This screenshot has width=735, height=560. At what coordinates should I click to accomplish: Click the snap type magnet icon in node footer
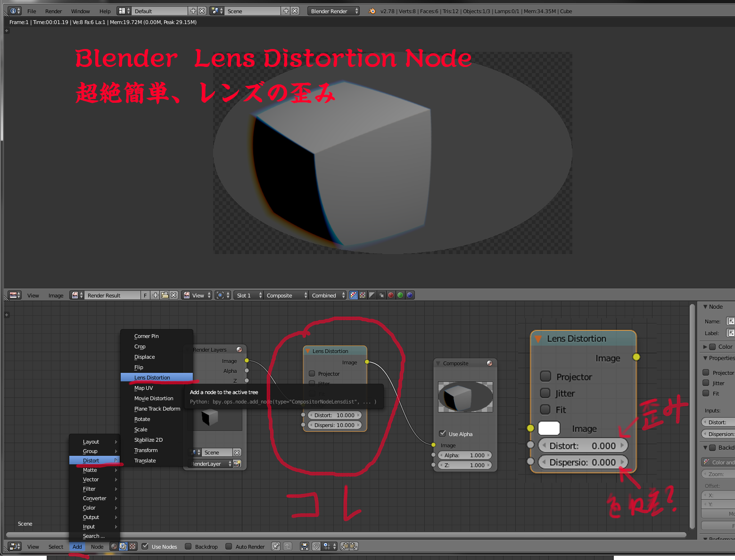(x=316, y=546)
